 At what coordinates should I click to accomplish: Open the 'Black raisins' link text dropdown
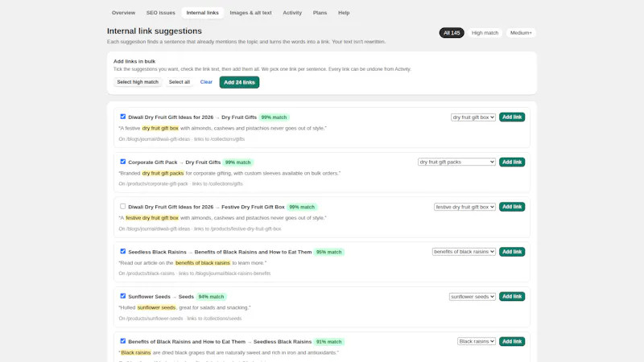[477, 341]
